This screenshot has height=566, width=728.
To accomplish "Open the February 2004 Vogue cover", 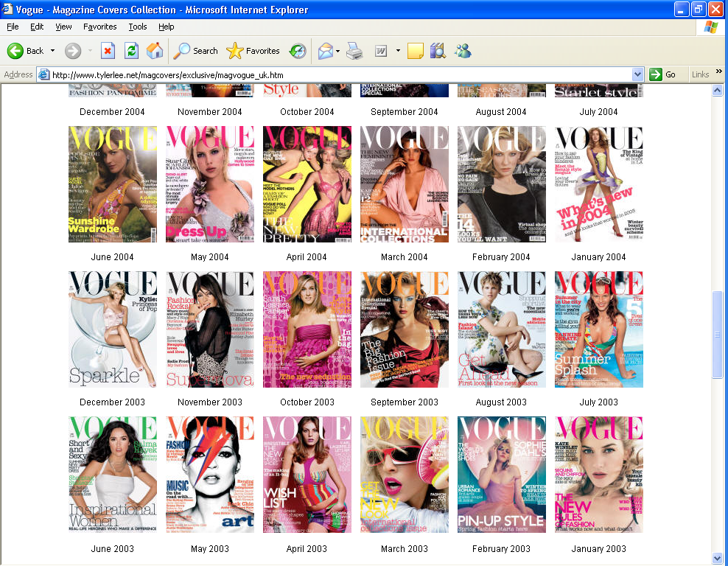I will (502, 184).
